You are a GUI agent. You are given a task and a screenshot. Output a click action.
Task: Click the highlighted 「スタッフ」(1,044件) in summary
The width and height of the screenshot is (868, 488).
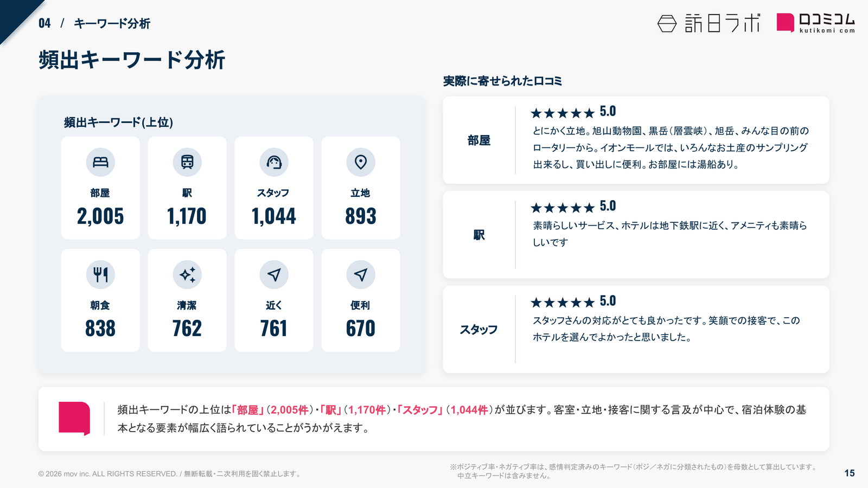pyautogui.click(x=444, y=410)
